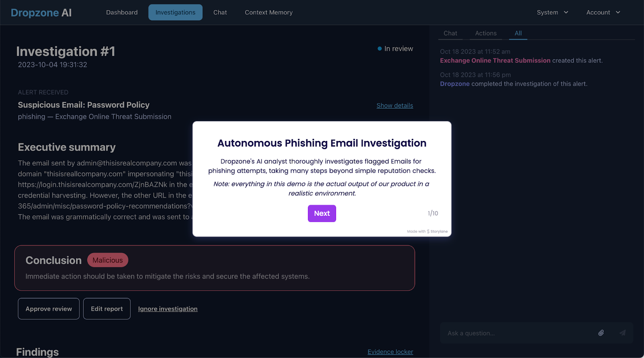The width and height of the screenshot is (644, 358).
Task: Click the Findings heading
Action: pyautogui.click(x=37, y=352)
